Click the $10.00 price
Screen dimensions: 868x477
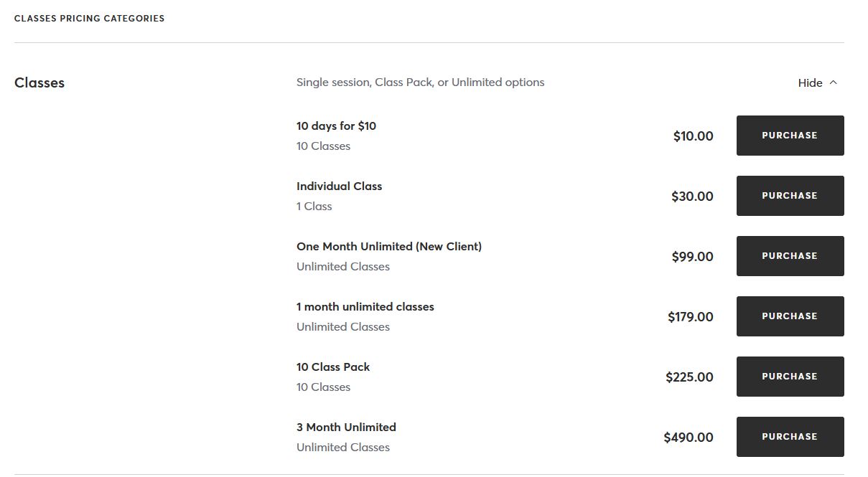[693, 136]
